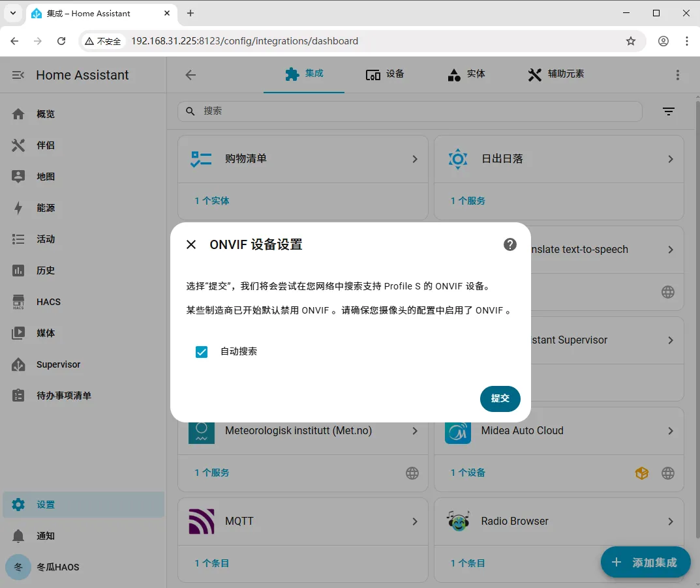This screenshot has width=700, height=588.
Task: Click Midea card custom integration box icon
Action: (x=641, y=473)
